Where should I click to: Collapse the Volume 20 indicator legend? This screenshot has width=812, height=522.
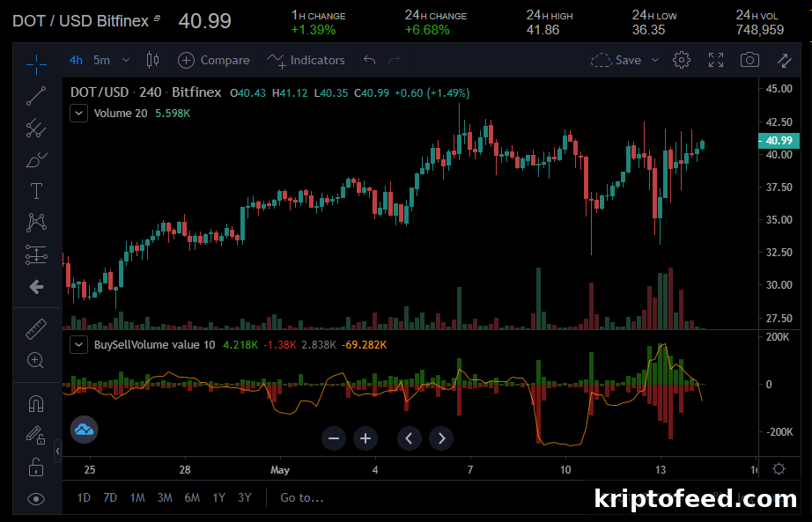click(78, 113)
